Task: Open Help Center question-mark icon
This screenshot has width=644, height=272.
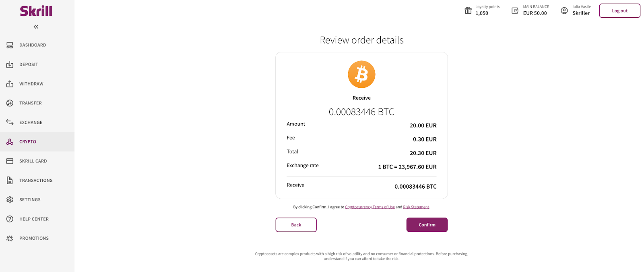Action: (10, 219)
